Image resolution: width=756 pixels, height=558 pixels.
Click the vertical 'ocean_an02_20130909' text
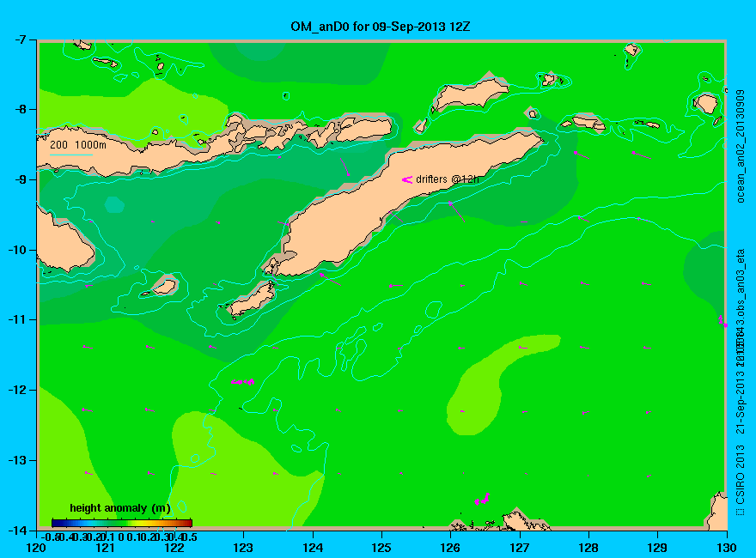[741, 146]
